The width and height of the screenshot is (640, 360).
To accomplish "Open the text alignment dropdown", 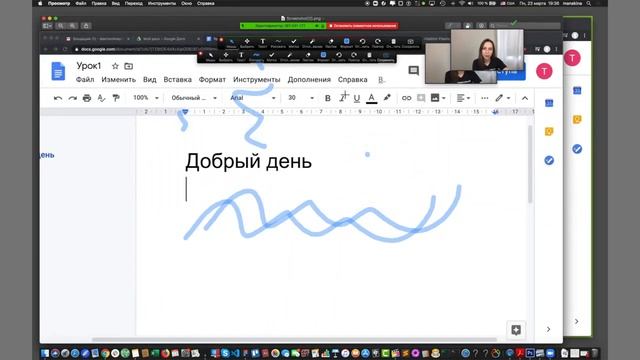I will 463,98.
